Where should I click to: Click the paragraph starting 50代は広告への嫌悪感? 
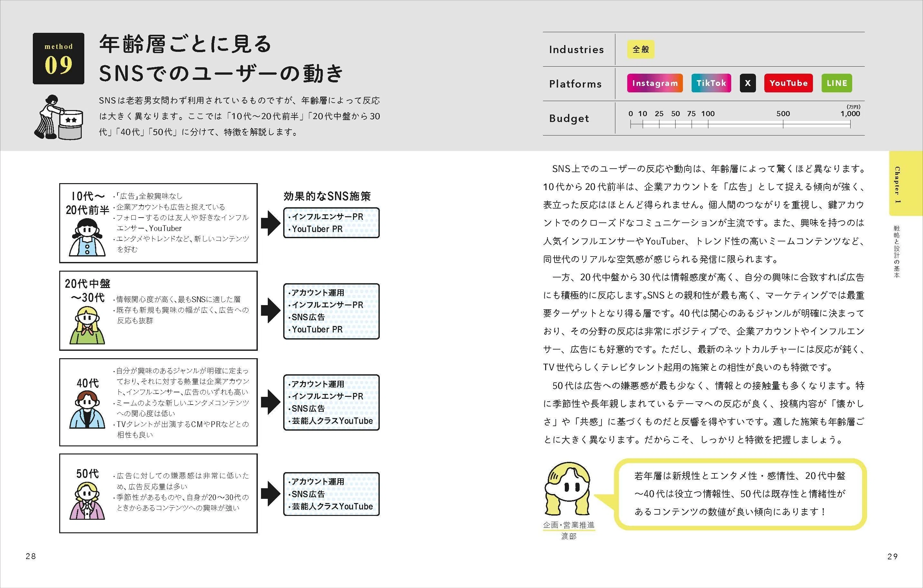coord(704,413)
